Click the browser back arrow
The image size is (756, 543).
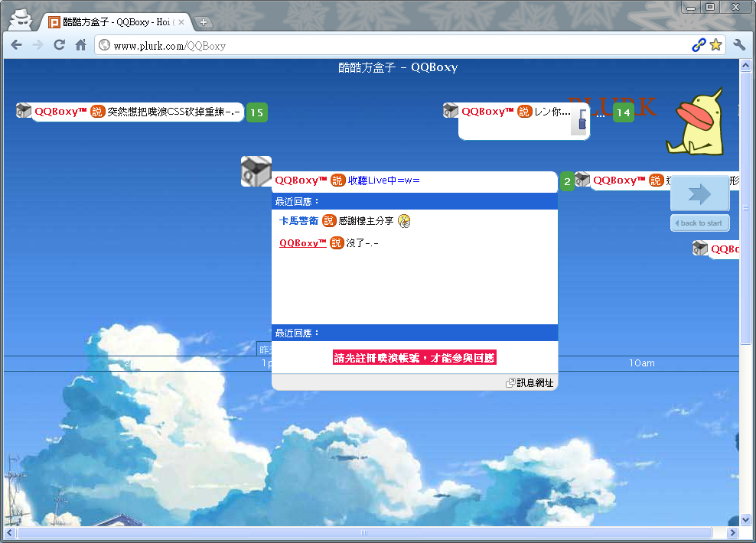point(16,45)
